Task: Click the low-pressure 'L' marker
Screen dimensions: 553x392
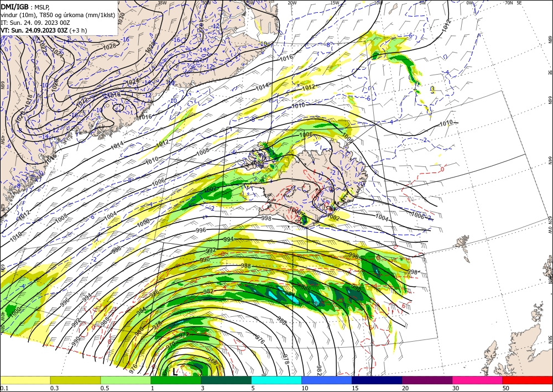Action: pos(175,372)
